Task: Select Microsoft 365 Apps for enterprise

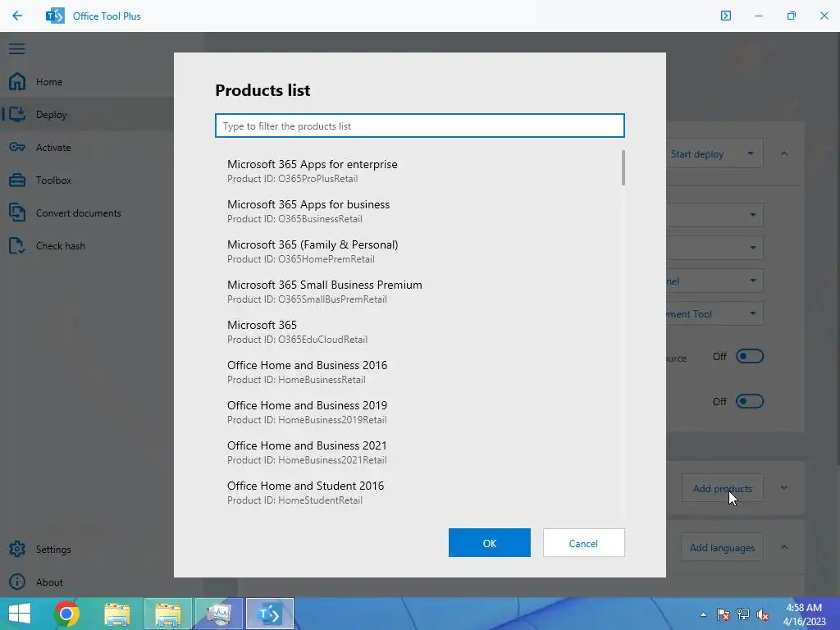Action: 419,171
